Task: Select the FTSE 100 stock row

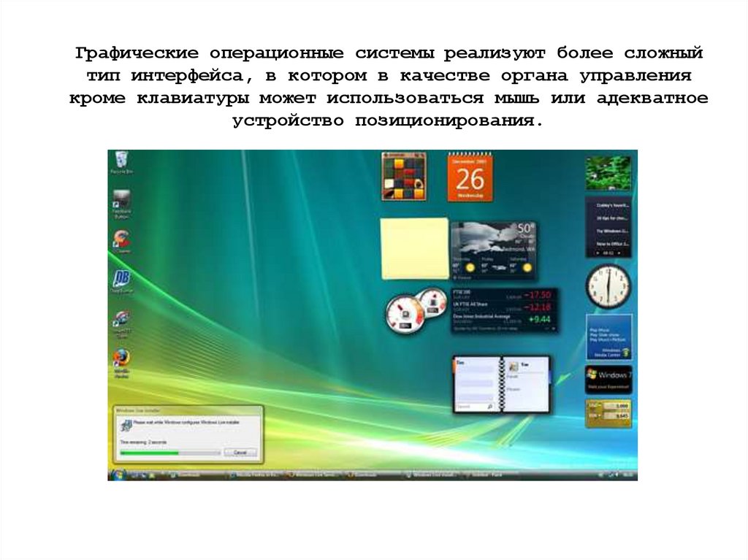Action: [504, 294]
